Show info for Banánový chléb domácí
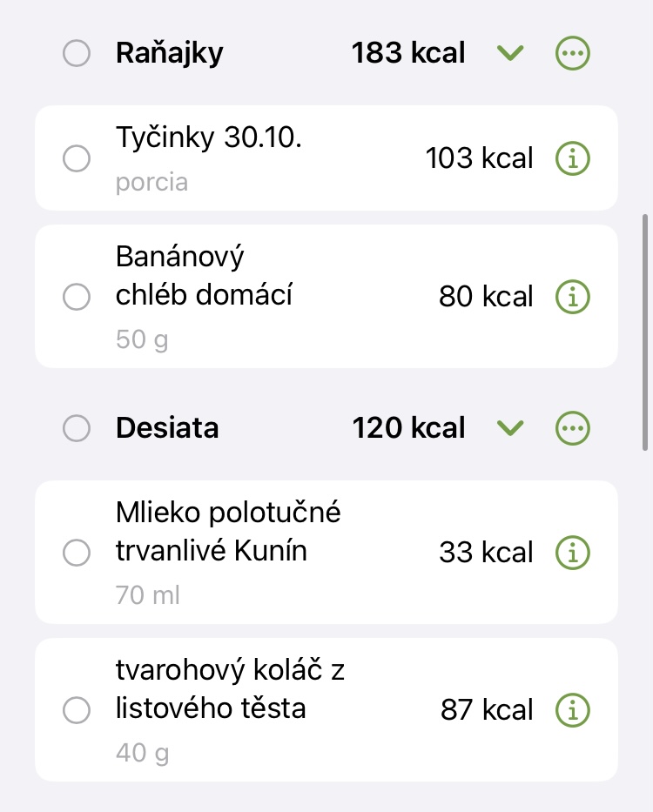653x812 pixels. click(x=572, y=297)
